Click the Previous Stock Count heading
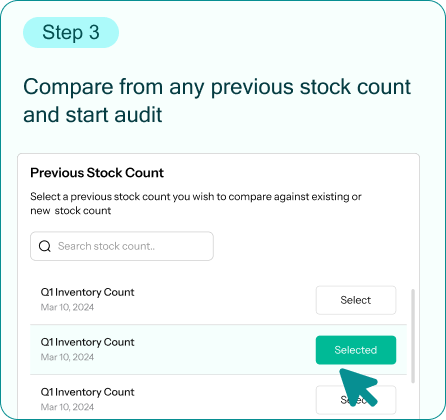The width and height of the screenshot is (446, 420). [x=97, y=173]
